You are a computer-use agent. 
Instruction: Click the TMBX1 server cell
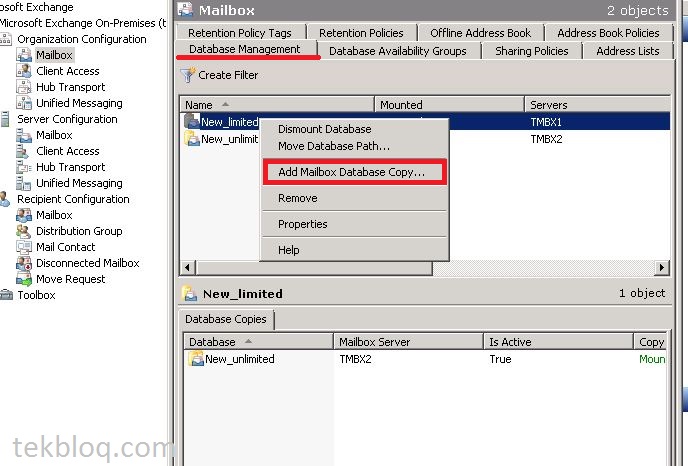546,122
